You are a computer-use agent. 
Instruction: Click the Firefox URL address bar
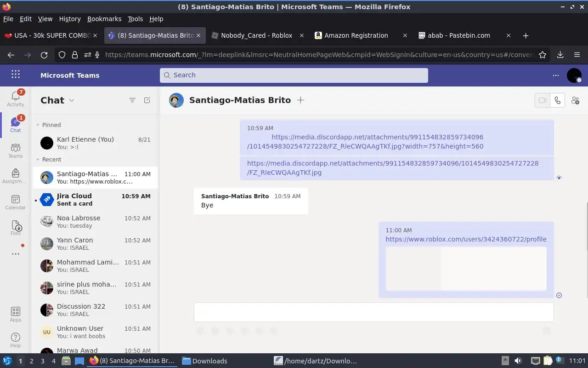(x=318, y=55)
